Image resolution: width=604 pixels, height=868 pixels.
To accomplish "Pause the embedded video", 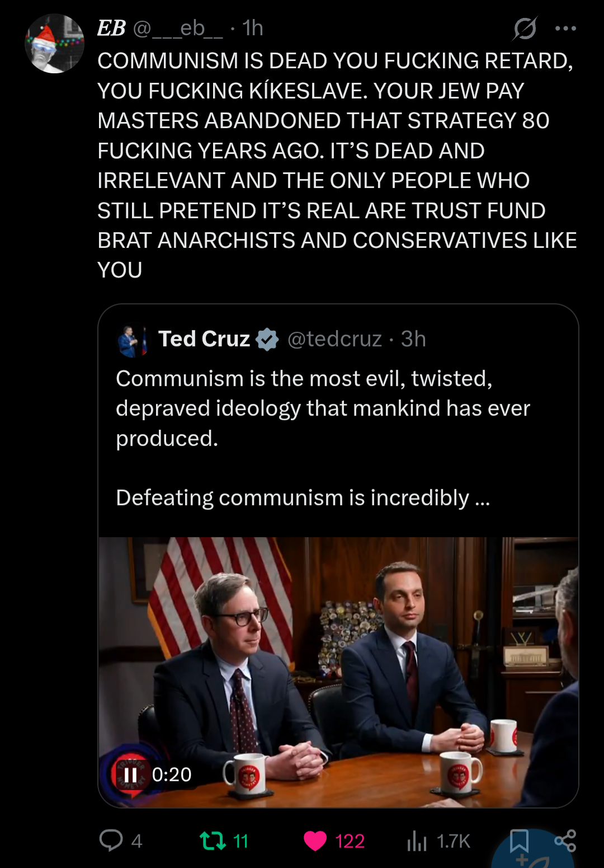I will coord(130,775).
